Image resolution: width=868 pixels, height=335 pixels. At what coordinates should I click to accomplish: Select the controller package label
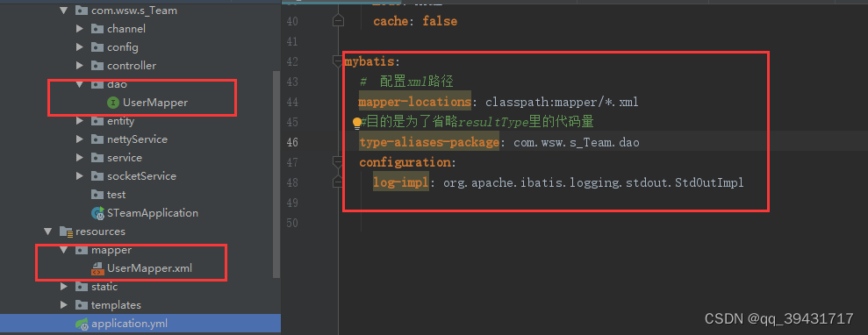click(x=132, y=65)
